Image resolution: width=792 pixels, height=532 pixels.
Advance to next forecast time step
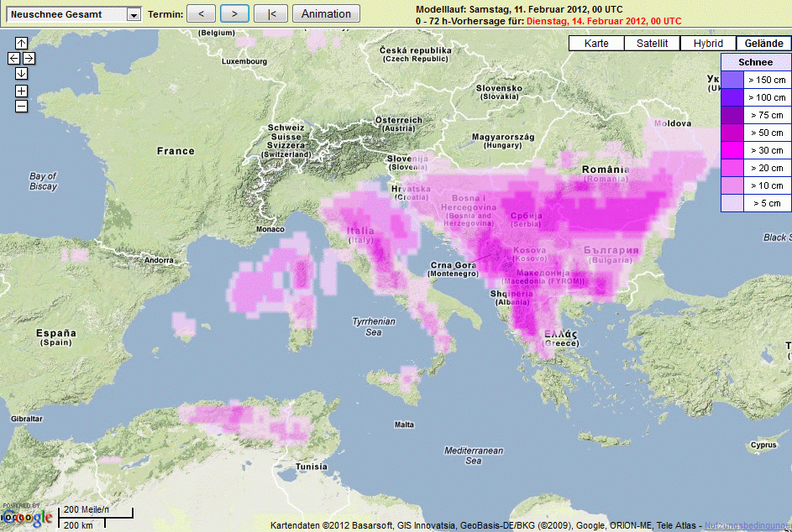pos(234,13)
